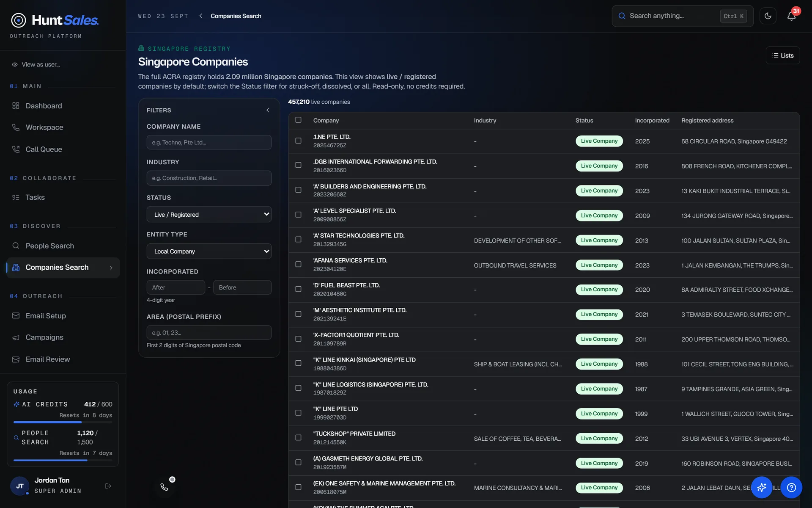Go back using breadcrumb chevron arrow
This screenshot has width=812, height=508.
point(201,16)
